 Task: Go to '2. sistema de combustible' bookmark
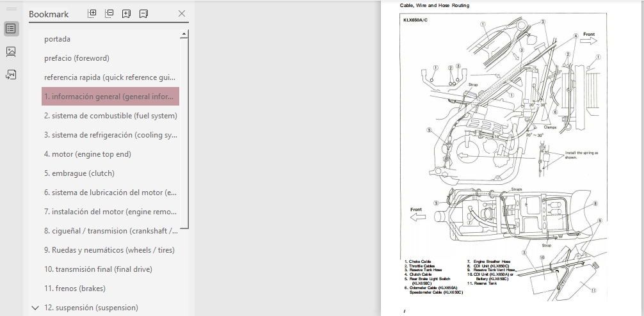111,116
